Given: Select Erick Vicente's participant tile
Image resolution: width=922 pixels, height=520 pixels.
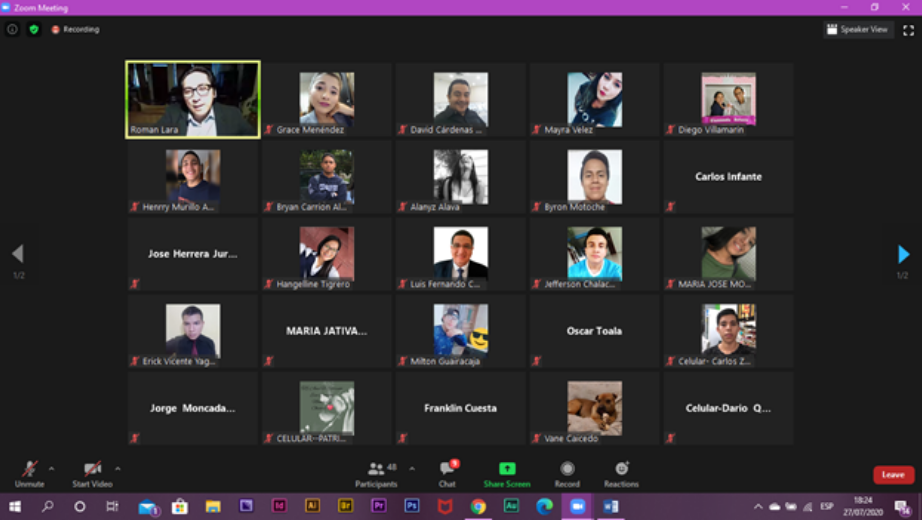Looking at the screenshot, I should click(193, 331).
